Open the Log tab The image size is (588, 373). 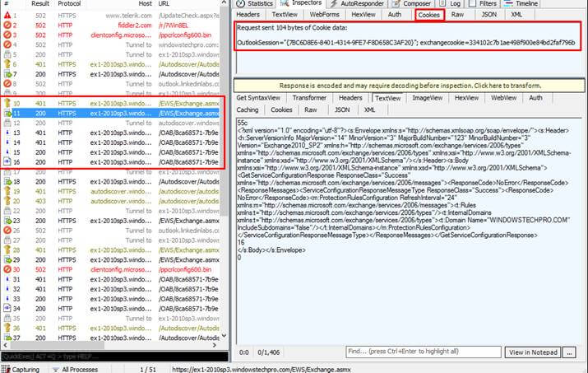click(x=451, y=3)
